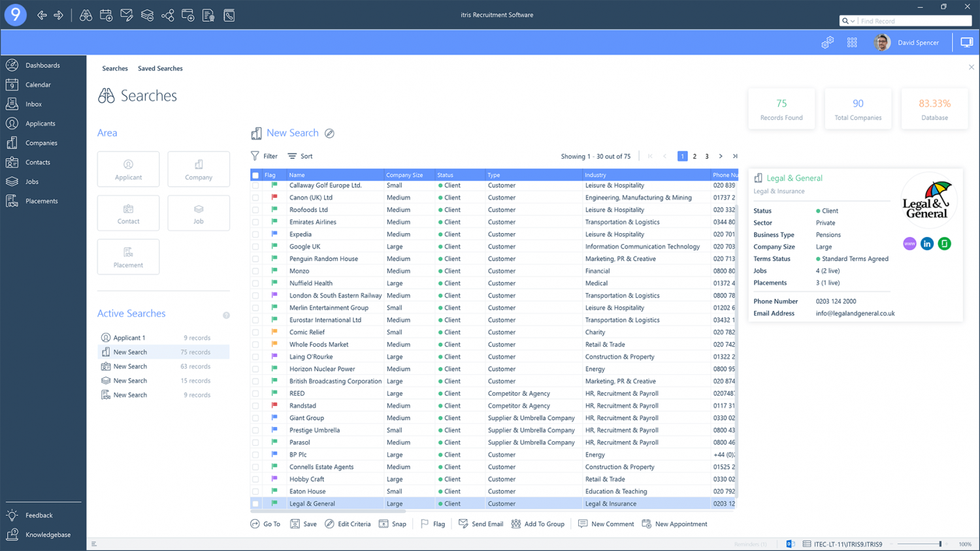Go to the next results page arrow
The width and height of the screenshot is (980, 551).
pyautogui.click(x=721, y=156)
